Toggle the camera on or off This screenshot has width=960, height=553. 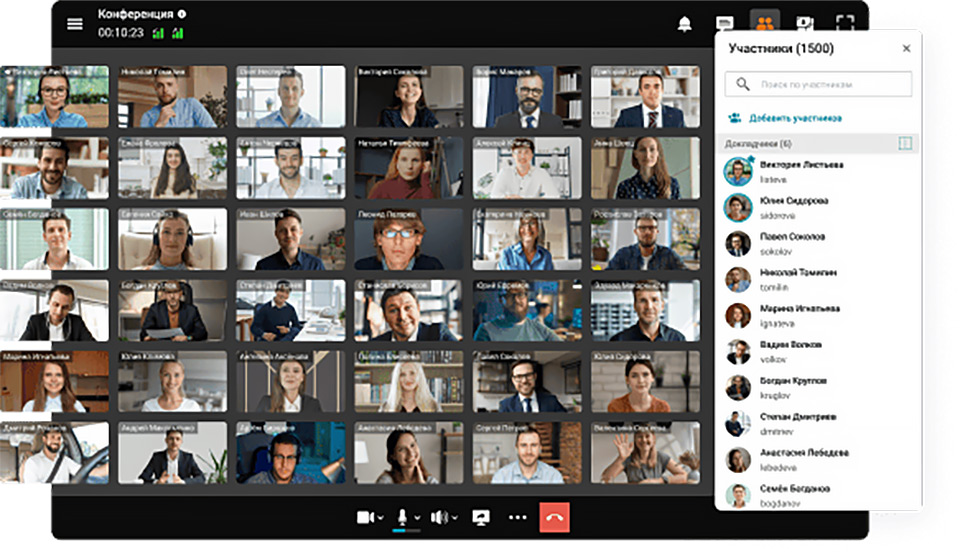(365, 517)
